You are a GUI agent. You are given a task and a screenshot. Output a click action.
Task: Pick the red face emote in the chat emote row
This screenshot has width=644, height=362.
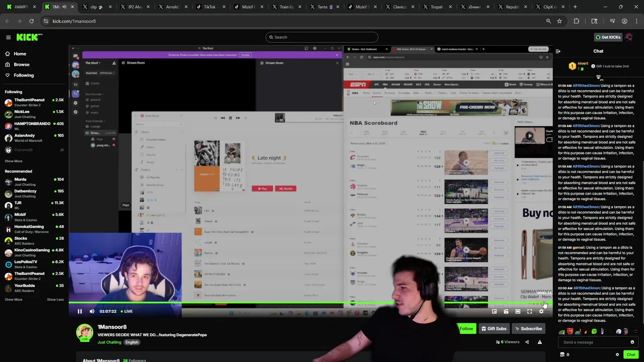570,331
